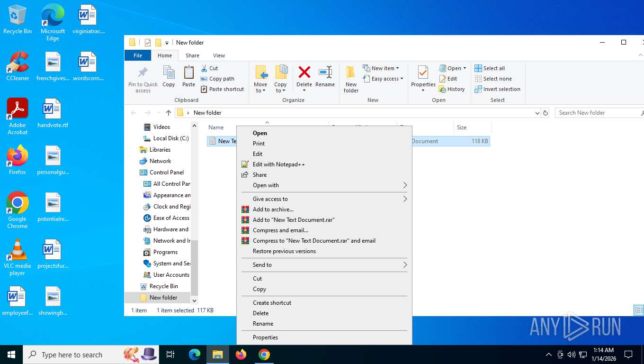
Task: Choose Compress and email...
Action: pyautogui.click(x=324, y=230)
